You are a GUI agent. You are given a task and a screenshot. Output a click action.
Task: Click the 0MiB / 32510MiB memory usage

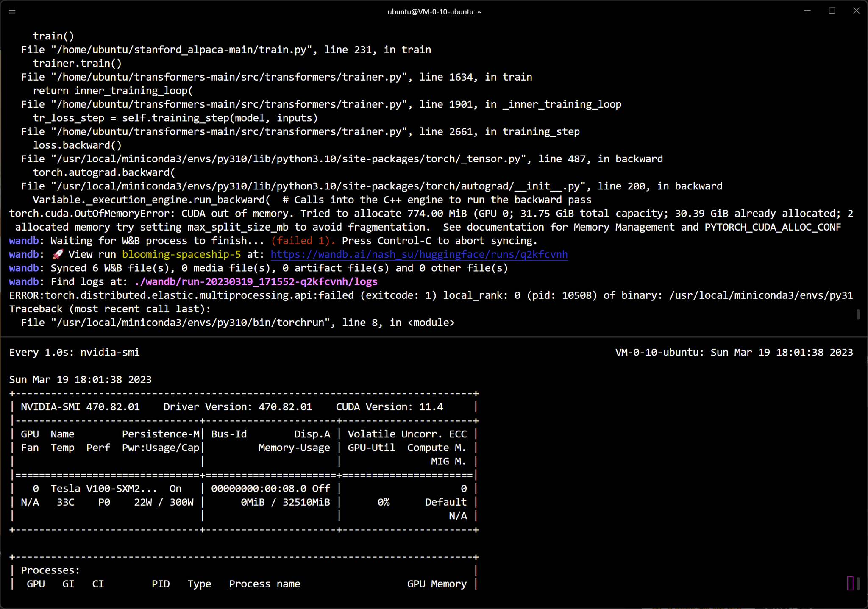[x=285, y=502]
